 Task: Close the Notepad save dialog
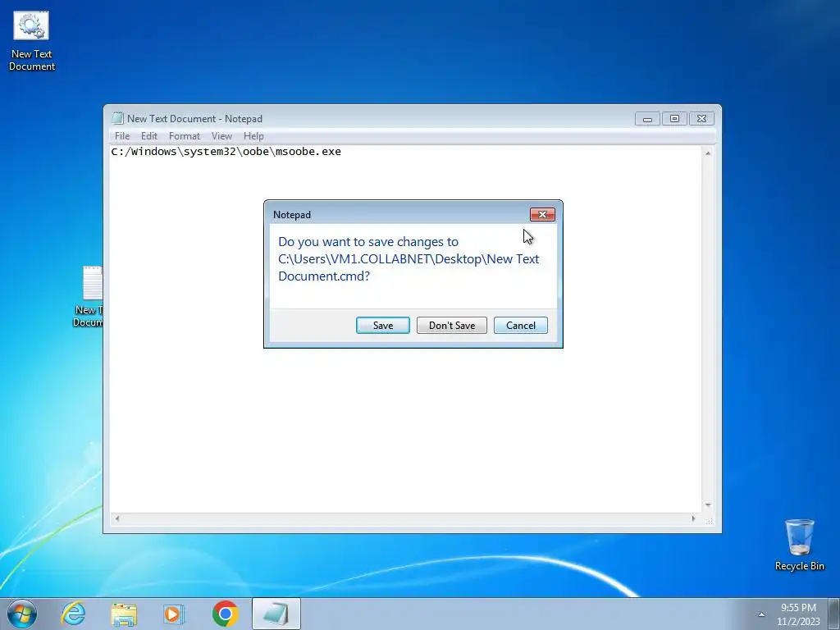(542, 215)
